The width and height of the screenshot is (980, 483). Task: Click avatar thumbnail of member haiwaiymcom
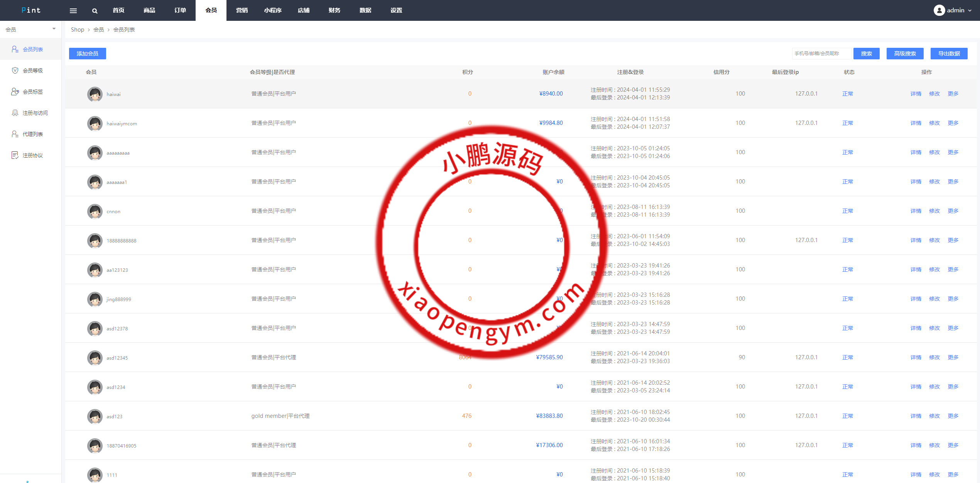95,123
